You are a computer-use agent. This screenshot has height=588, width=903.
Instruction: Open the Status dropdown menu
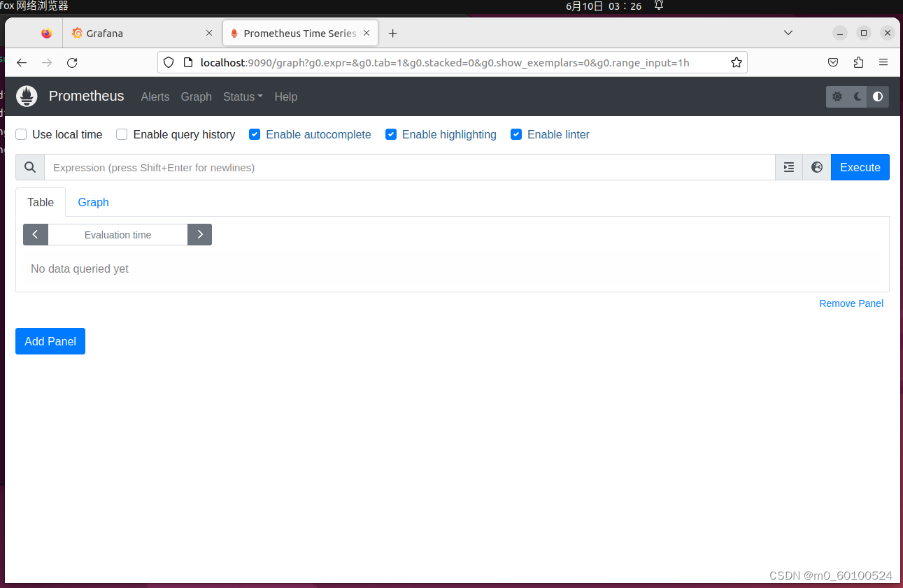[x=242, y=96]
